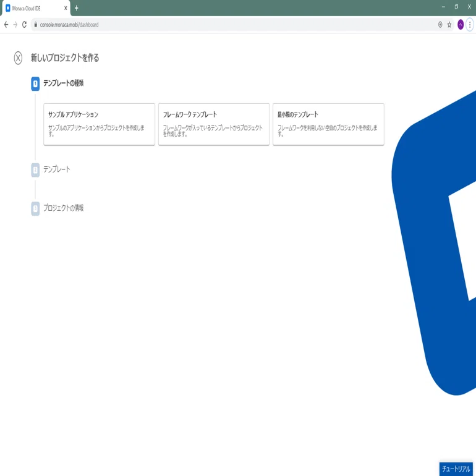Pick the 最小限のテンプレート card
Viewport: 476px width, 476px height.
point(328,124)
